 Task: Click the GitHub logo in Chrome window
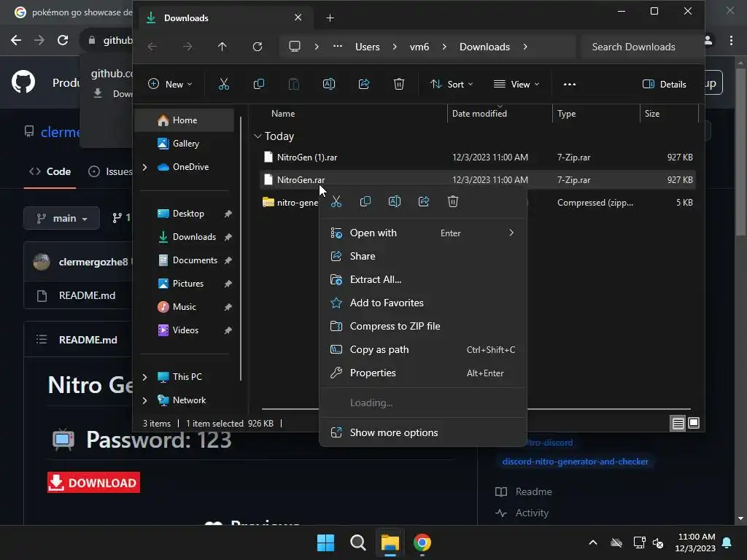pyautogui.click(x=23, y=82)
